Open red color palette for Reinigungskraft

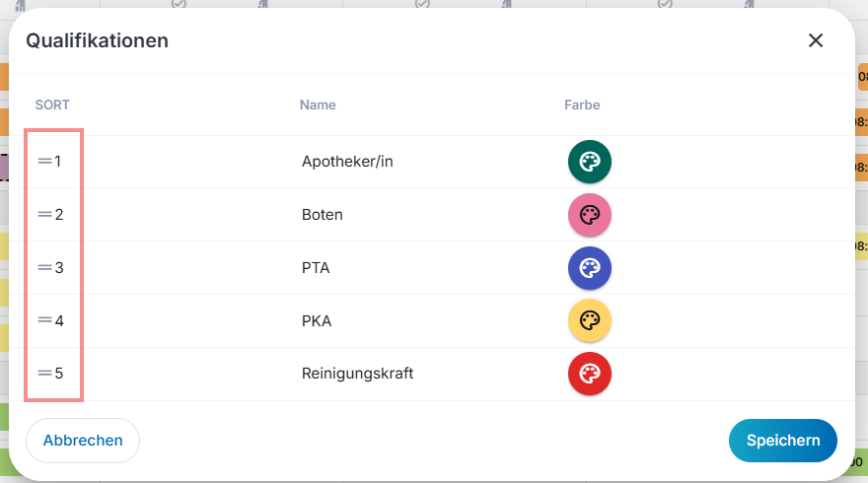tap(590, 375)
